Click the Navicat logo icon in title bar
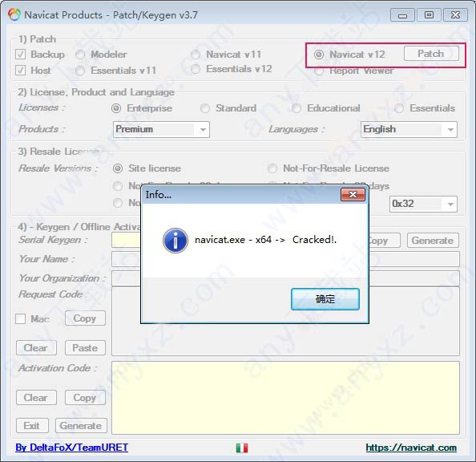 click(14, 14)
